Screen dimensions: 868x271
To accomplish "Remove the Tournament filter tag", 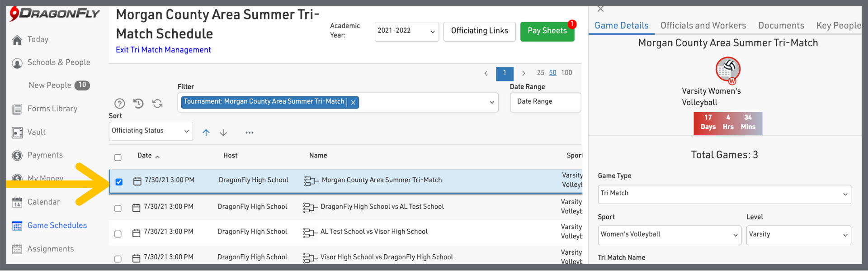I will pos(353,103).
